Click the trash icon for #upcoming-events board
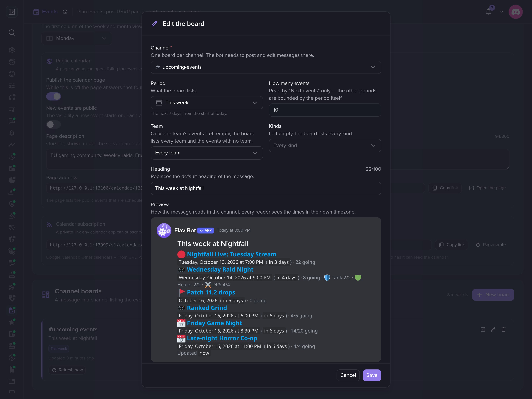The width and height of the screenshot is (532, 399). pyautogui.click(x=503, y=330)
